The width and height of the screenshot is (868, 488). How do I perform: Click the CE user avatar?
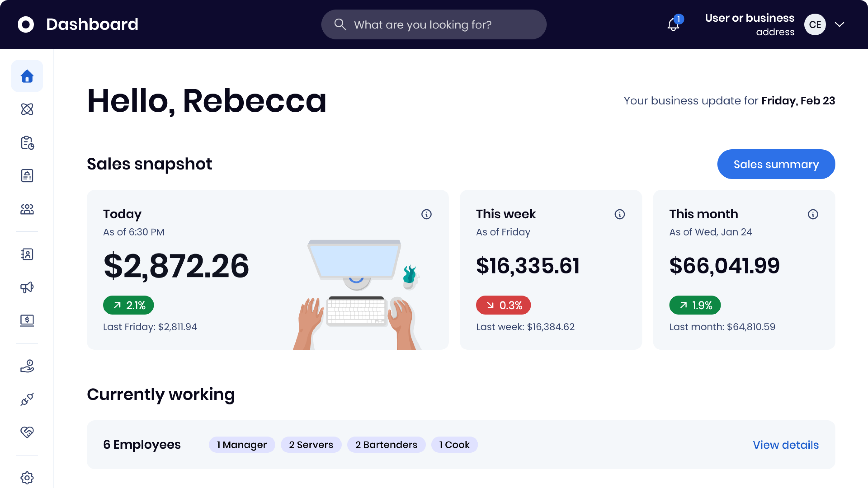pyautogui.click(x=815, y=24)
